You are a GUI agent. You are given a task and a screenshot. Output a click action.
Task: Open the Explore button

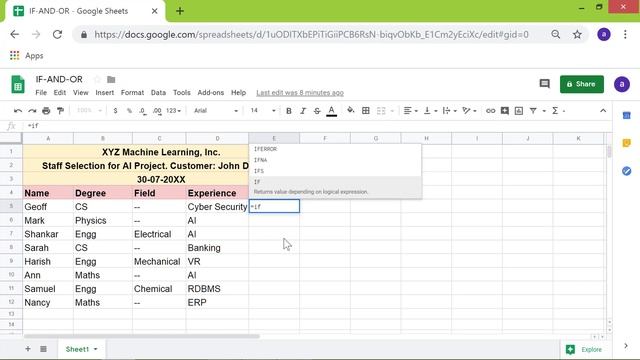pos(584,349)
